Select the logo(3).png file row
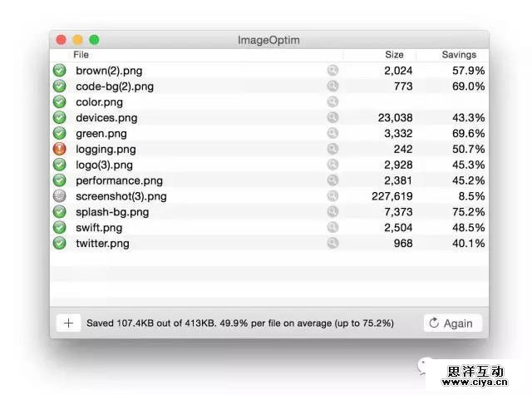The width and height of the screenshot is (532, 395). tap(103, 165)
